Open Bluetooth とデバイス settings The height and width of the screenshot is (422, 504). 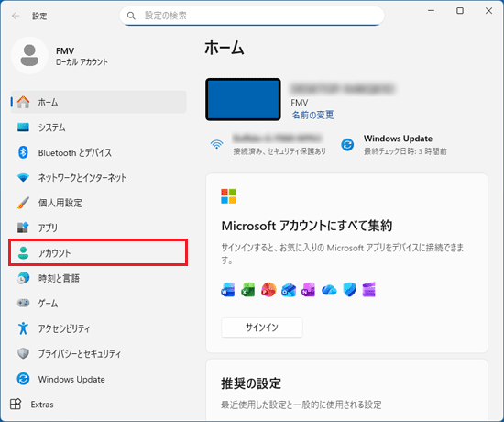click(x=99, y=152)
